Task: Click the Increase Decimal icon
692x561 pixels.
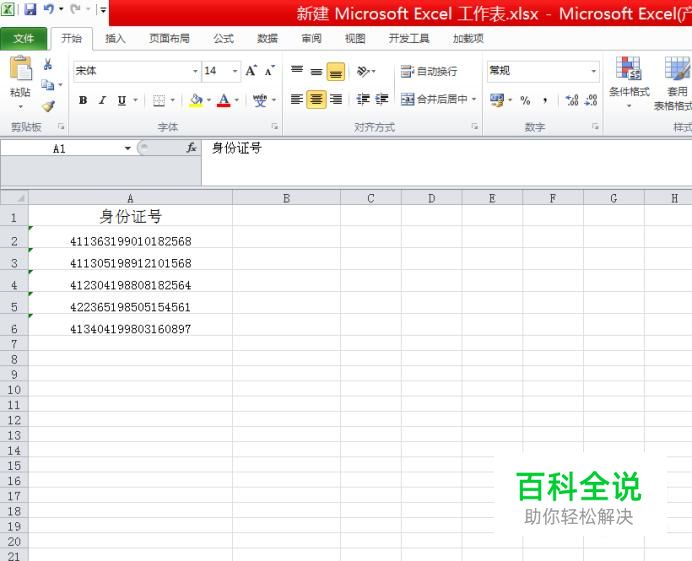Action: pos(572,100)
